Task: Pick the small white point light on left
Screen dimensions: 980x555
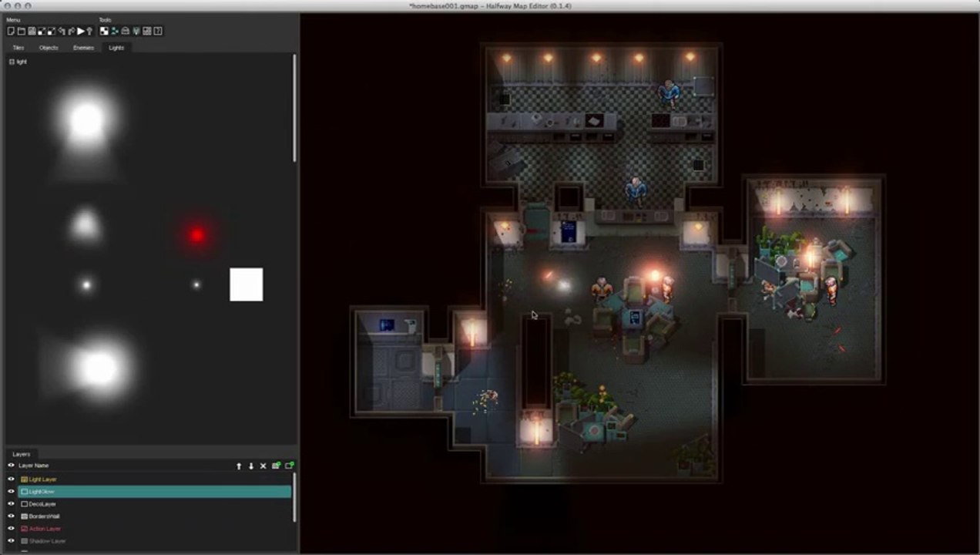Action: (x=86, y=285)
